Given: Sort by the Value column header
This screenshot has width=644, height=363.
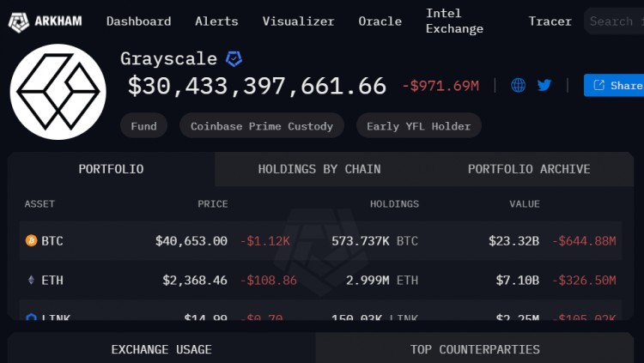Looking at the screenshot, I should pyautogui.click(x=525, y=204).
